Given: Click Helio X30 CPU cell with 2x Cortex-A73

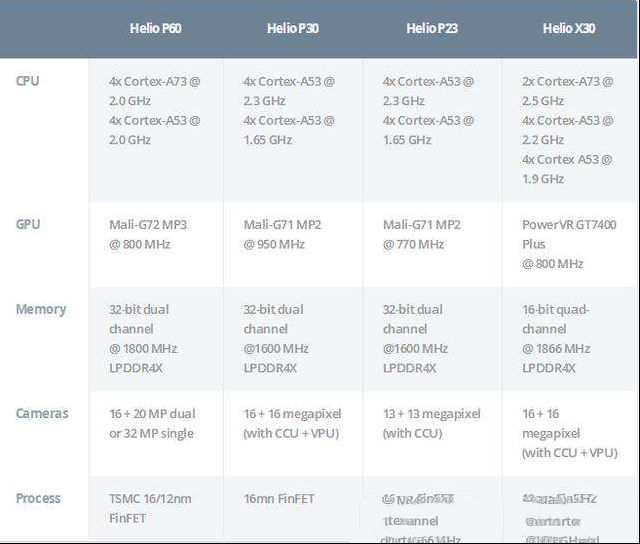Looking at the screenshot, I should 570,130.
